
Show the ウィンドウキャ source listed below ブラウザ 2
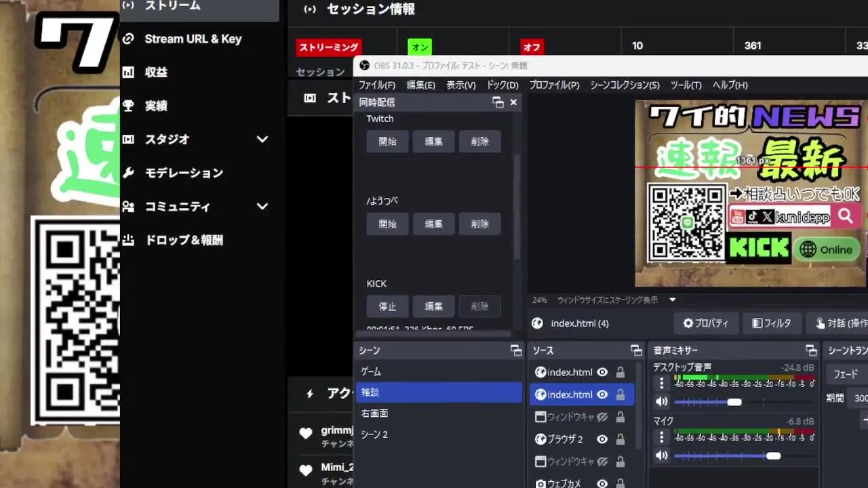[x=601, y=462]
